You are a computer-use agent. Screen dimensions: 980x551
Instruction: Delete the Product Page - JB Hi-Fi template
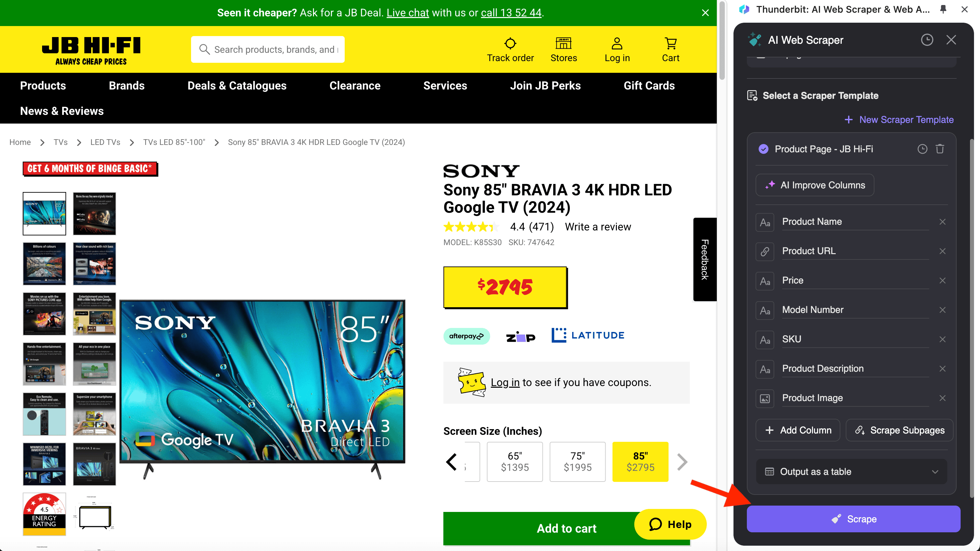(x=940, y=149)
